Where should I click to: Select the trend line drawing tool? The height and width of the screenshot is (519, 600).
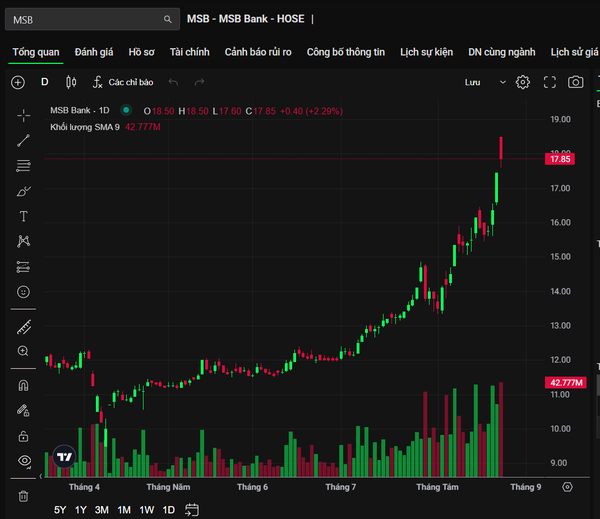pos(23,140)
